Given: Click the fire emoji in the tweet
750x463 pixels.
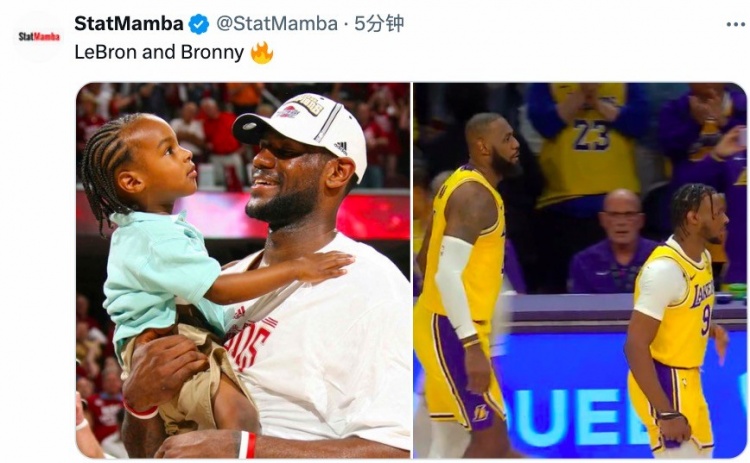Looking at the screenshot, I should (262, 53).
